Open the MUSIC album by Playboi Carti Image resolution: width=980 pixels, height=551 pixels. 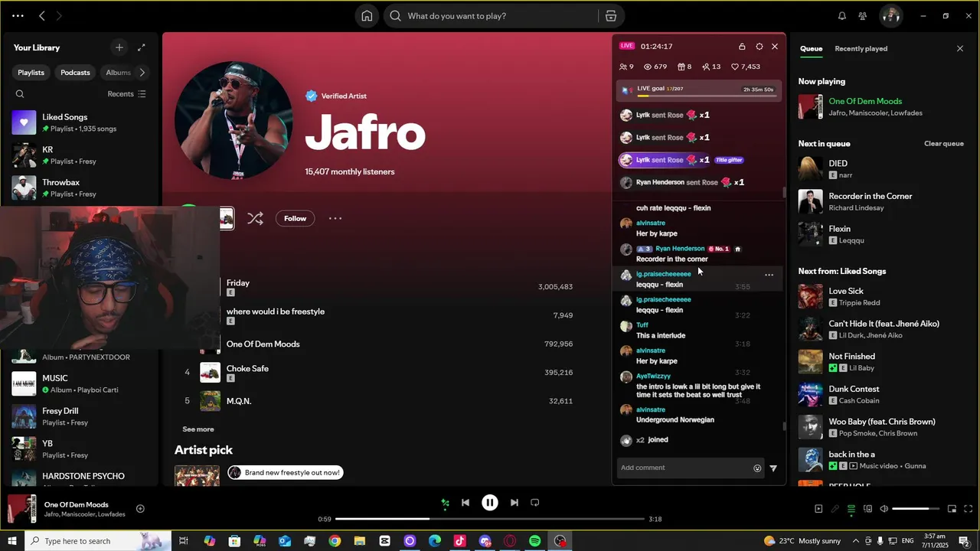click(80, 383)
